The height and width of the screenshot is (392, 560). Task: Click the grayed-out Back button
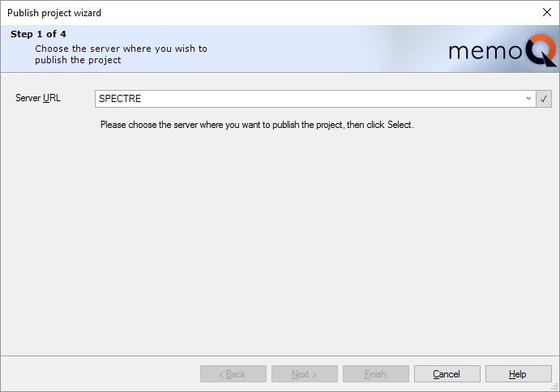233,374
